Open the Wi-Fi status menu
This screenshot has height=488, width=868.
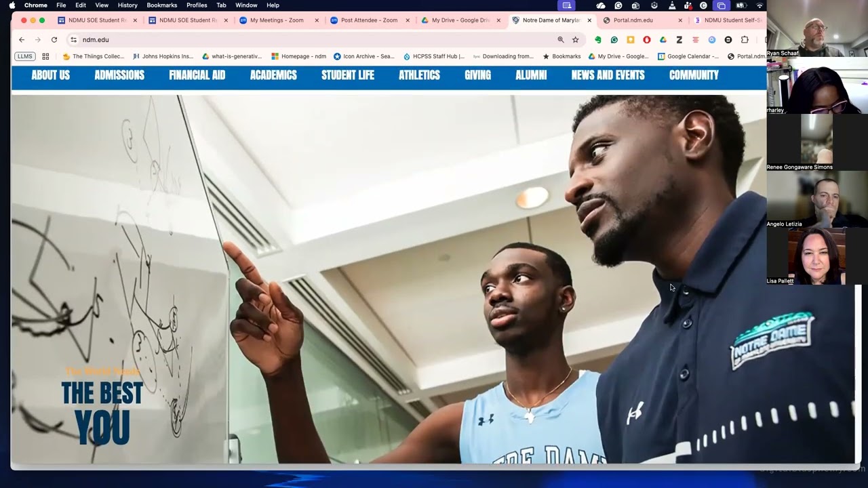click(759, 5)
